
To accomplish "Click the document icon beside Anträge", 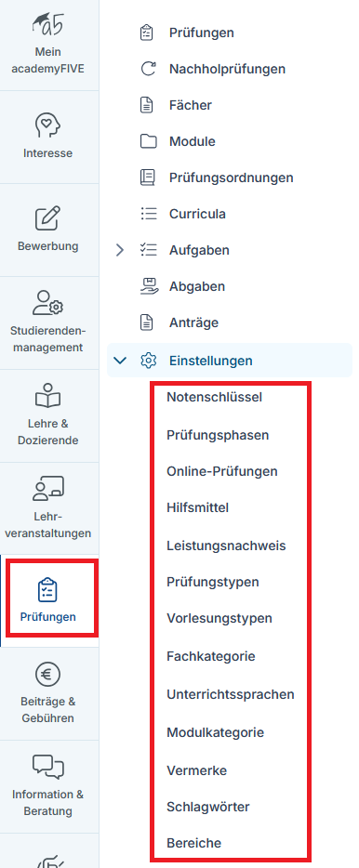I will pos(146,322).
